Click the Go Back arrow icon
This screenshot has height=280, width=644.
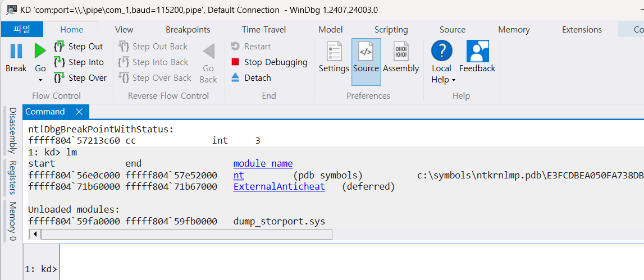tap(209, 51)
